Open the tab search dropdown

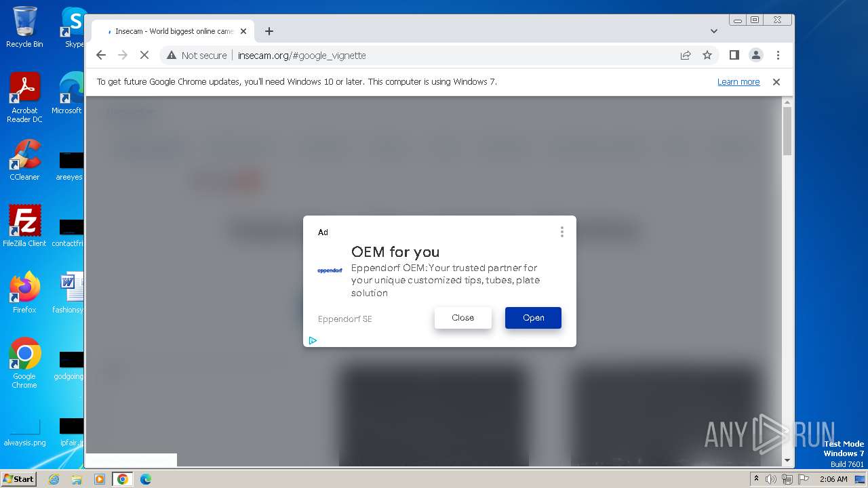pyautogui.click(x=714, y=31)
